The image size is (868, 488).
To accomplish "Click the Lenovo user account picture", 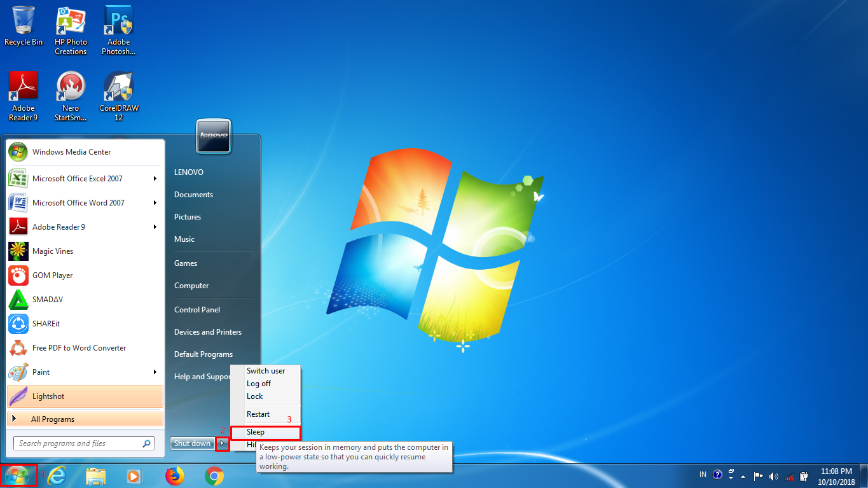I will (x=214, y=135).
